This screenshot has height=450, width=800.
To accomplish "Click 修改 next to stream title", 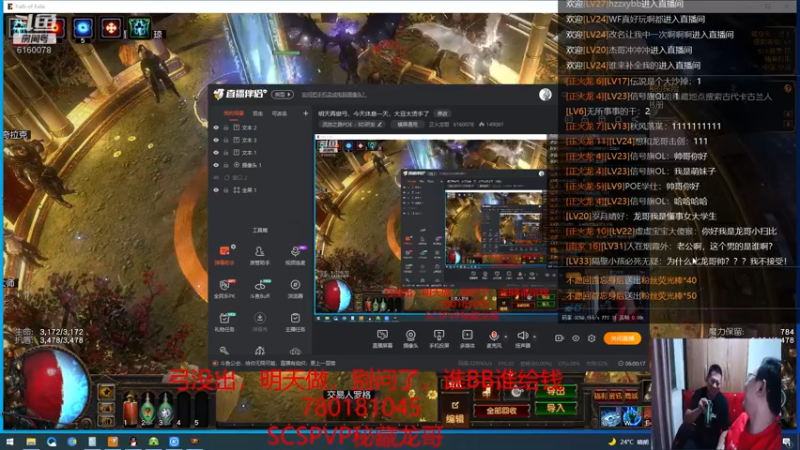I will coord(442,114).
